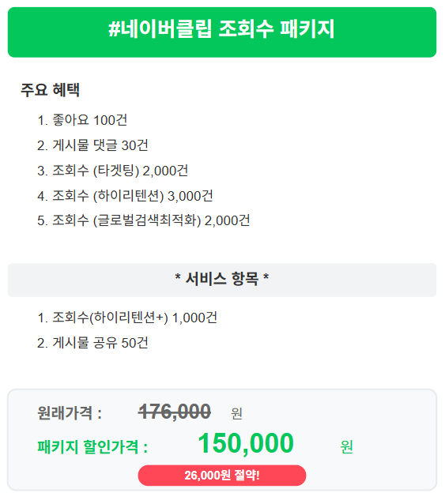This screenshot has height=504, width=445.
Task: Select the 게시물 댓글 30건 item
Action: 100,145
